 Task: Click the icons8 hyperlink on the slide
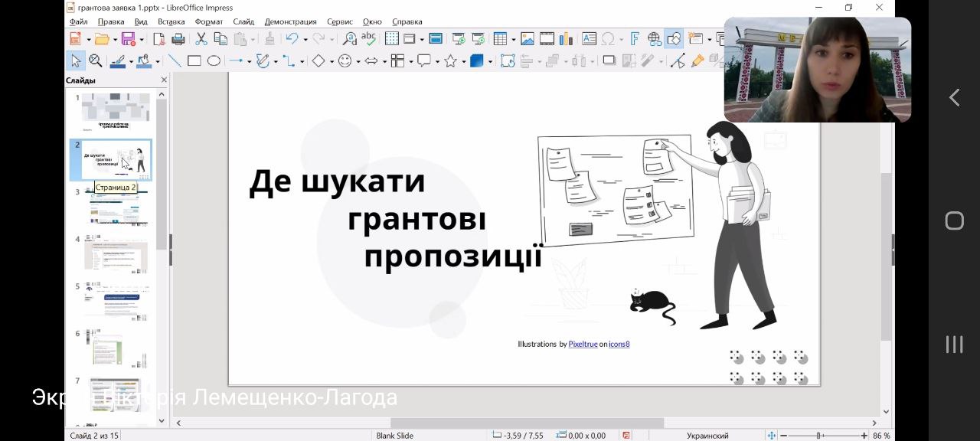pyautogui.click(x=619, y=345)
